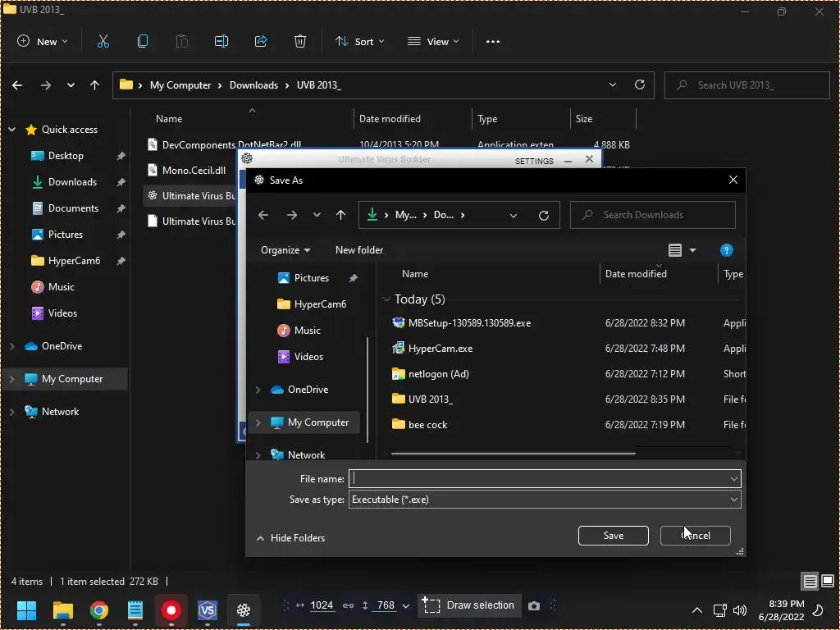Click the up arrow in Save As dialog
This screenshot has width=840, height=630.
(x=340, y=215)
